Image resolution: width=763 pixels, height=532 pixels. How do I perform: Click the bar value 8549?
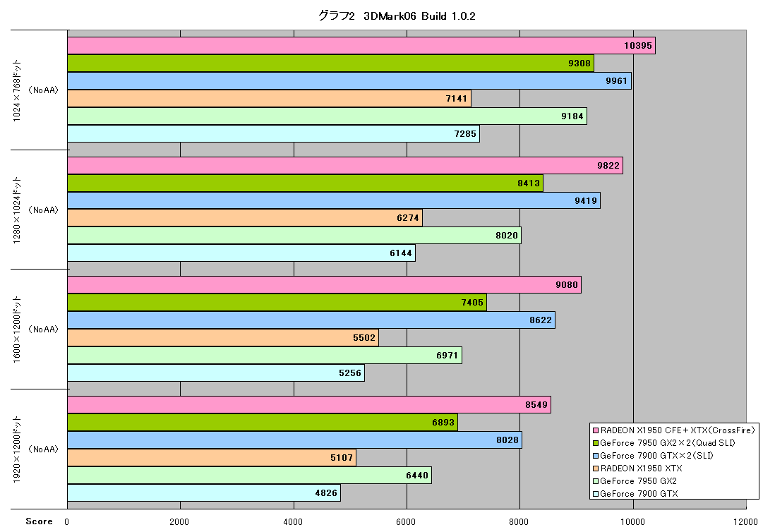click(536, 404)
